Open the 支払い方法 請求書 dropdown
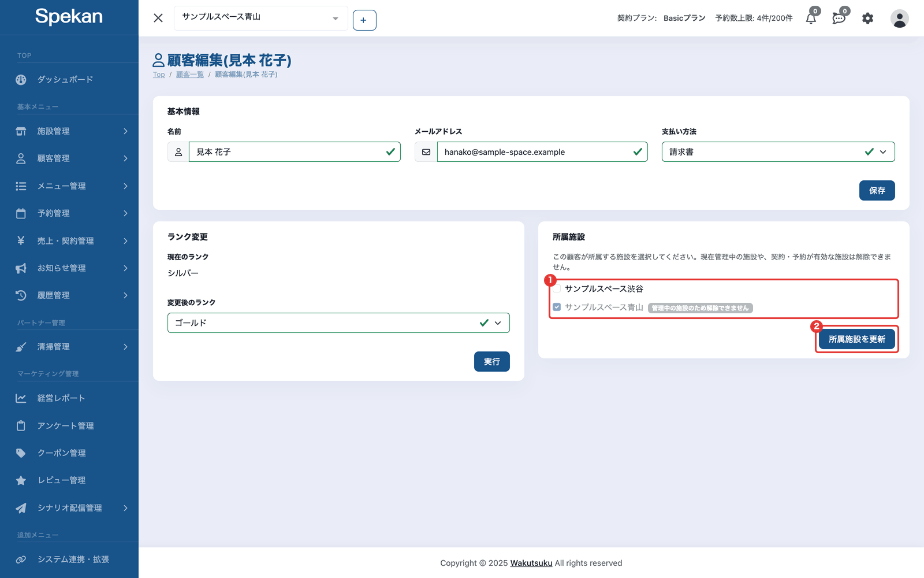The image size is (924, 578). [778, 152]
